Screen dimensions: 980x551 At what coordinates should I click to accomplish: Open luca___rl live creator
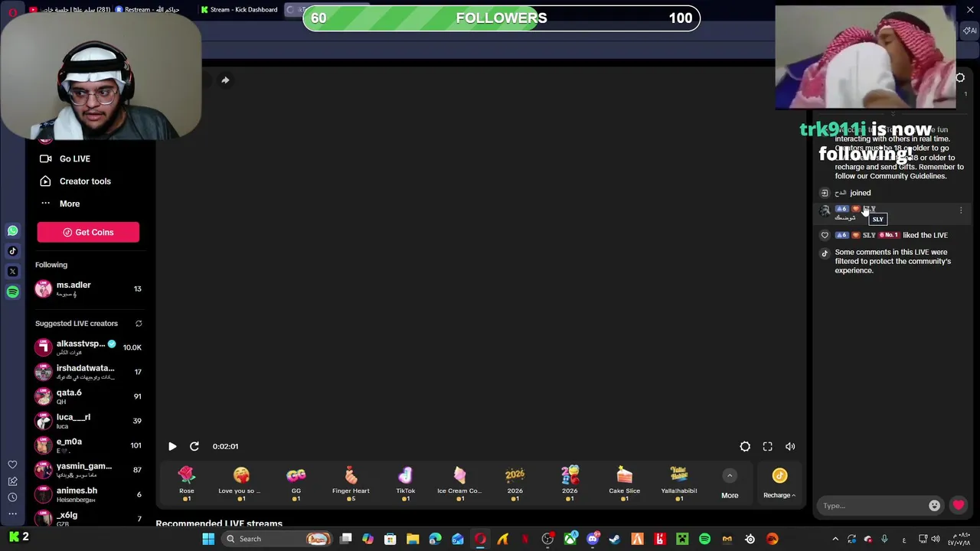[x=88, y=421]
